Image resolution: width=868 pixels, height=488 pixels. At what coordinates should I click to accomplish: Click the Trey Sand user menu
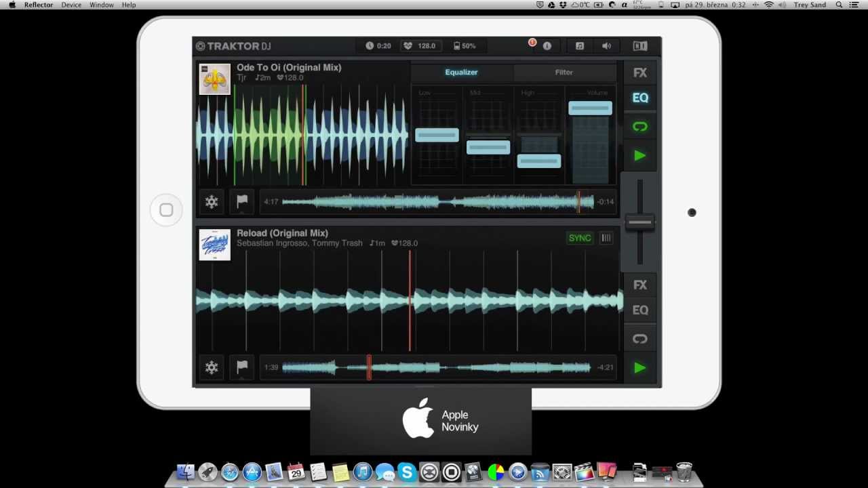810,5
